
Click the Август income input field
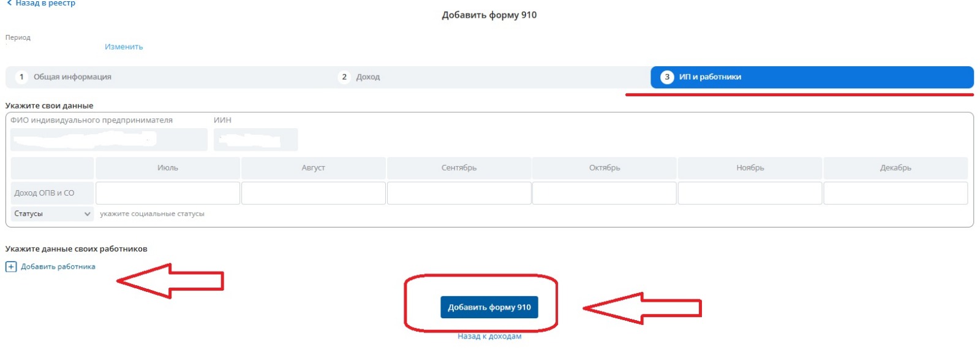(313, 193)
